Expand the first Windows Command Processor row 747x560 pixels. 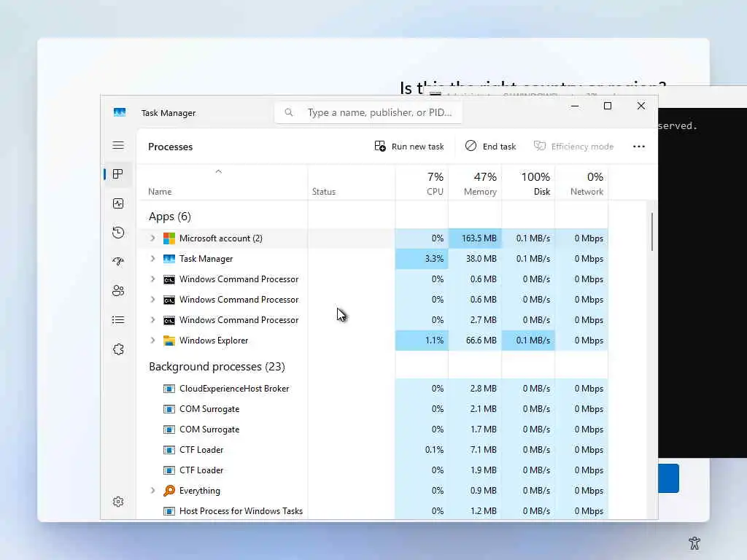(152, 279)
